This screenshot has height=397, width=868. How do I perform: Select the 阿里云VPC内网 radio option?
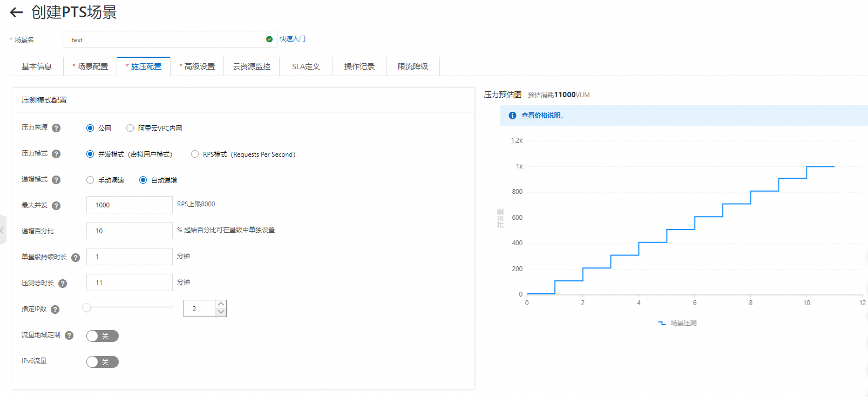(x=130, y=128)
